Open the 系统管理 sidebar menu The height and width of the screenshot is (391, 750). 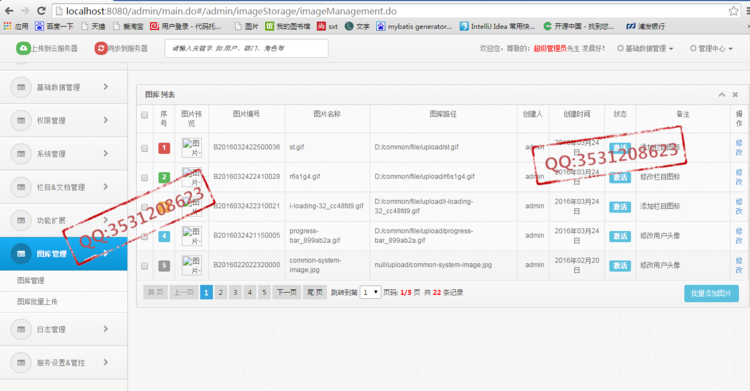click(x=64, y=154)
